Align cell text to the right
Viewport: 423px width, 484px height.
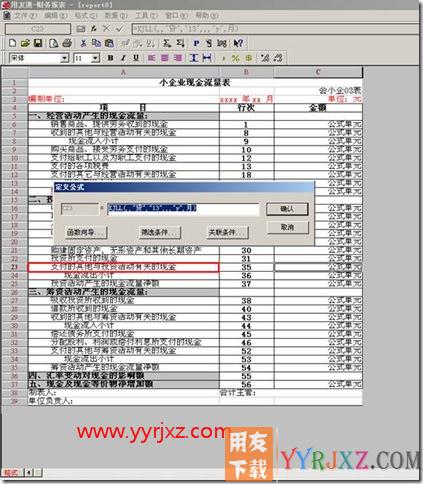178,58
